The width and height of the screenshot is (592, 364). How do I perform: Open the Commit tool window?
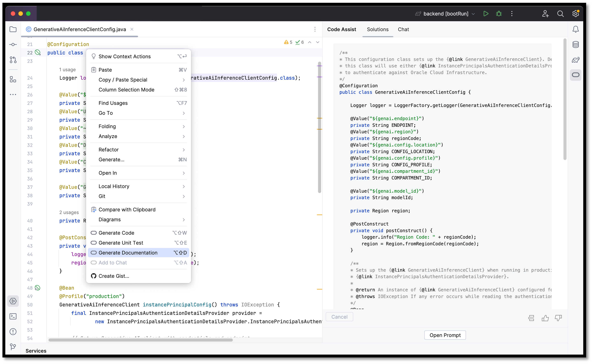click(x=13, y=44)
